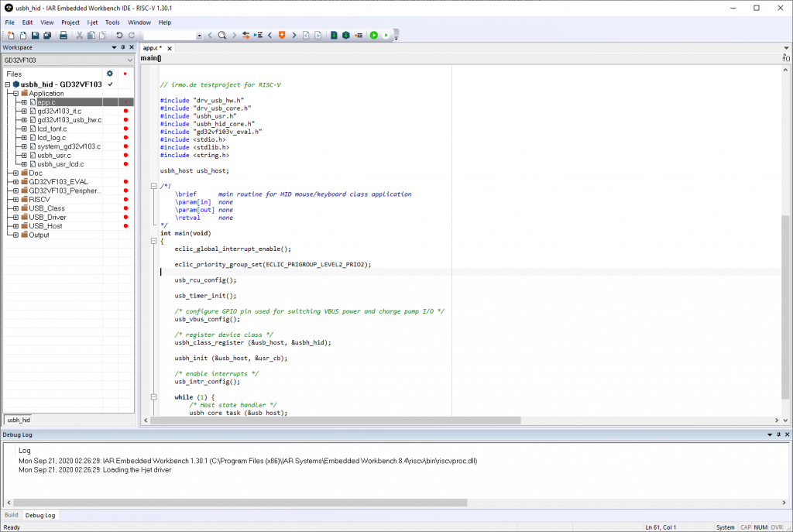Click the Find Previous arrow icon

(210, 35)
